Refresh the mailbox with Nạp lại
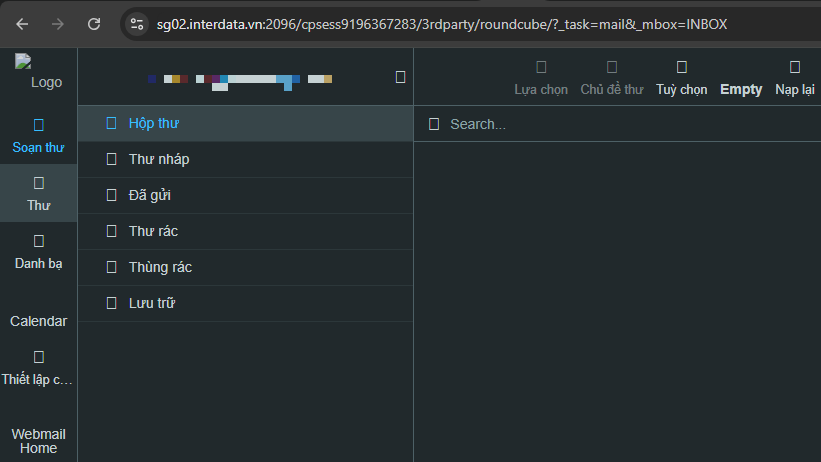Viewport: 821px width, 462px height. [x=795, y=79]
